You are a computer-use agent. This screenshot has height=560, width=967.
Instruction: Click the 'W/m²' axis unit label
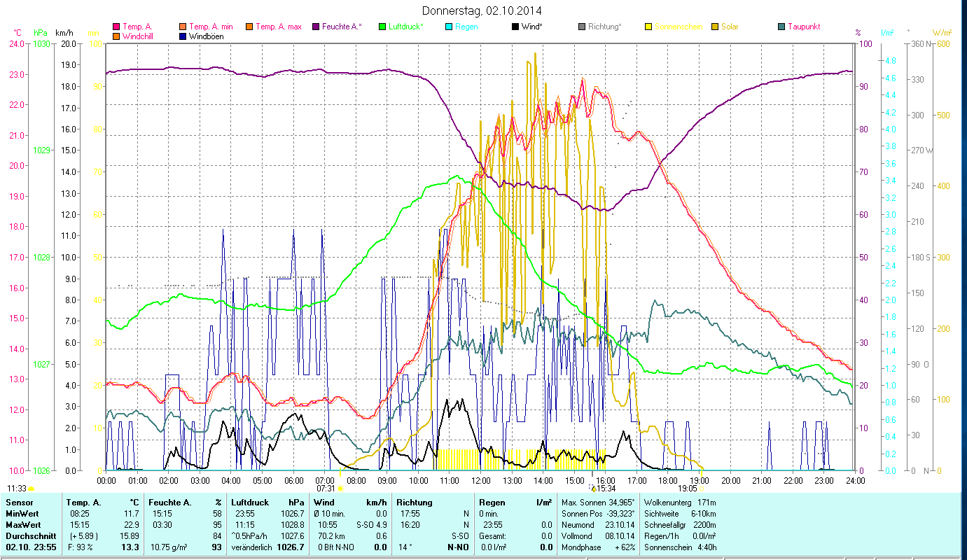[942, 32]
